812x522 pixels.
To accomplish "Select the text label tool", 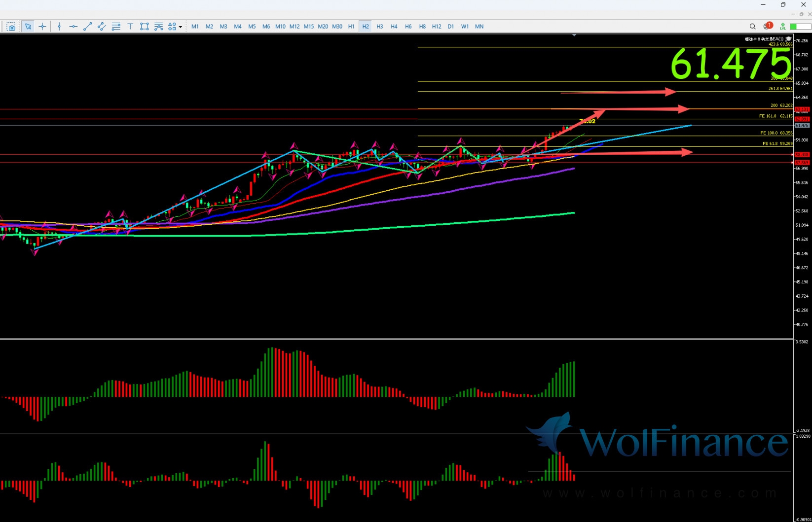I will click(130, 27).
